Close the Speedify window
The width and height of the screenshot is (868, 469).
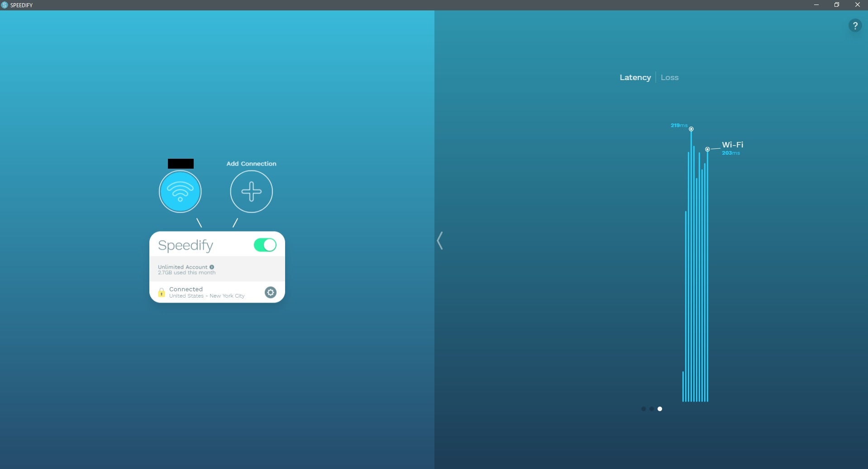[x=857, y=5]
